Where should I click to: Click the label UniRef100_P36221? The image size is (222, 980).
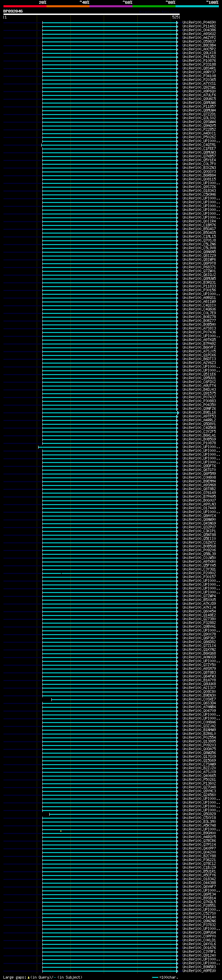199,860
